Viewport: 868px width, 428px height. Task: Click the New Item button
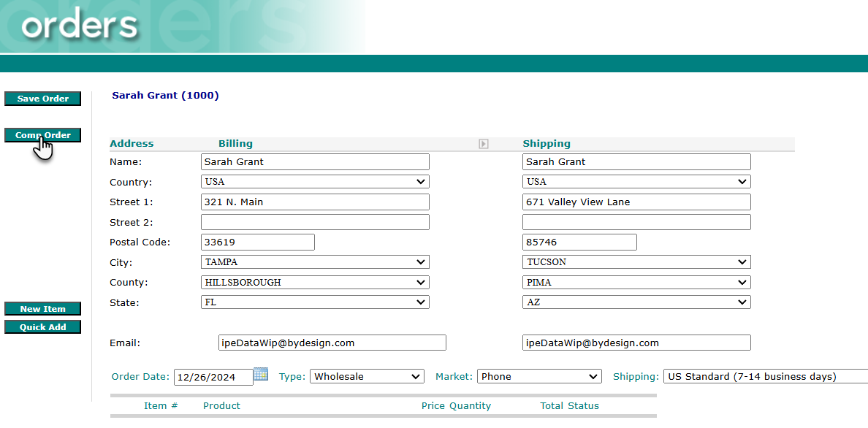click(x=42, y=309)
